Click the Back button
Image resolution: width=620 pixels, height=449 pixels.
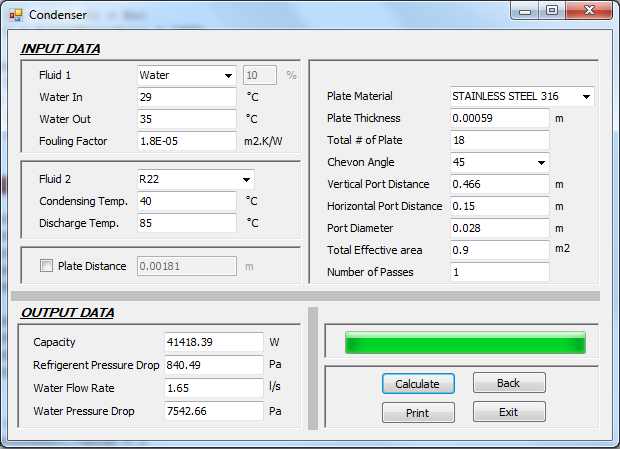click(x=509, y=383)
